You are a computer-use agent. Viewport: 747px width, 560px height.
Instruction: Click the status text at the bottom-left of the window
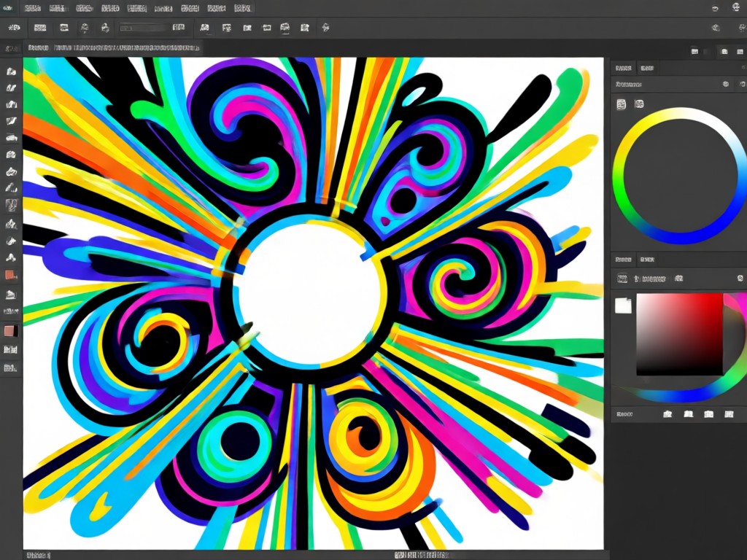pos(38,555)
